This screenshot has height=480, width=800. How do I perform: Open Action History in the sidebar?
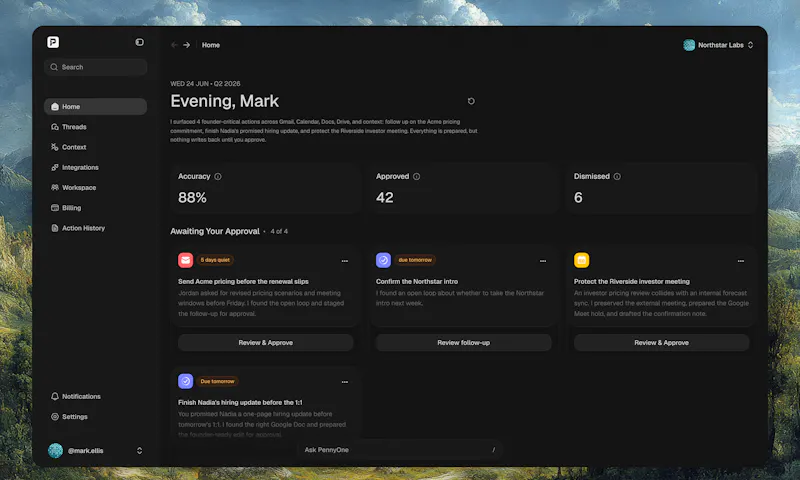(95, 228)
